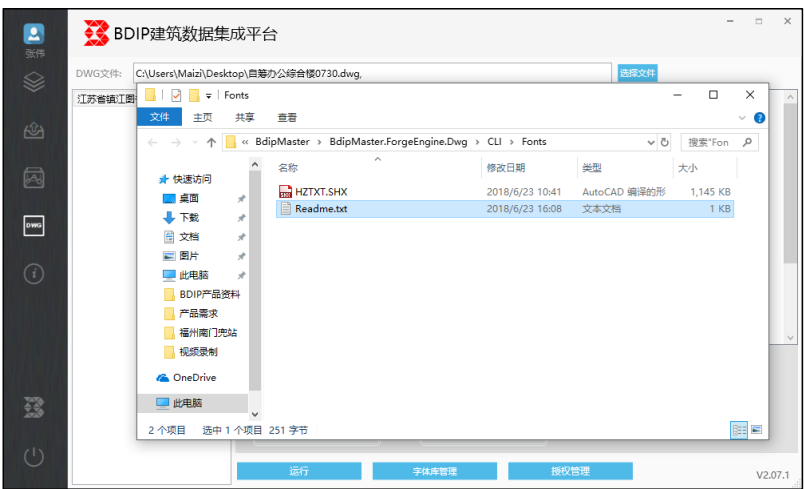Click navigation pane scroll up arrow
Image resolution: width=804 pixels, height=489 pixels.
[255, 164]
